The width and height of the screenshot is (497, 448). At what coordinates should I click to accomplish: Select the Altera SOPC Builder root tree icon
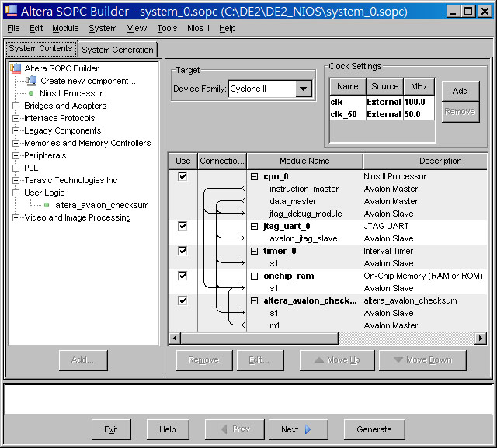tap(16, 68)
